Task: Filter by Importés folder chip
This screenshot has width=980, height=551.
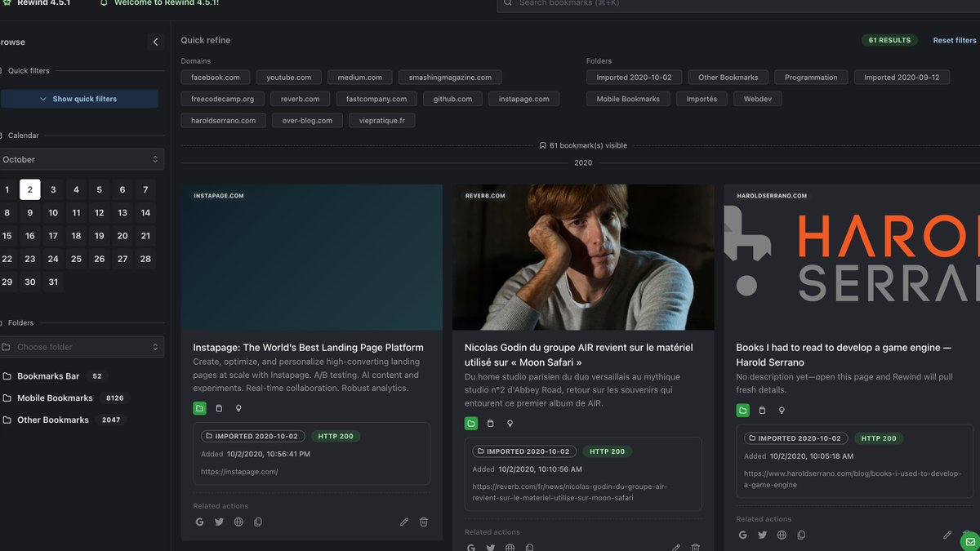Action: click(702, 99)
